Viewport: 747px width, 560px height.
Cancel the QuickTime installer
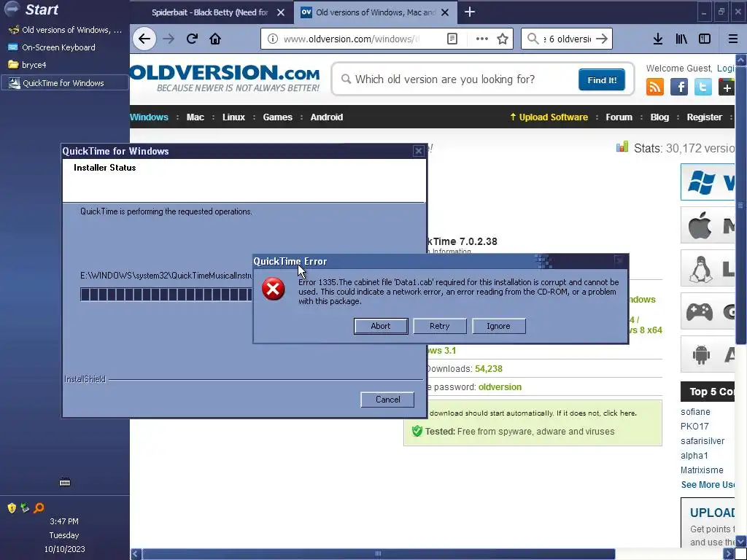(387, 400)
